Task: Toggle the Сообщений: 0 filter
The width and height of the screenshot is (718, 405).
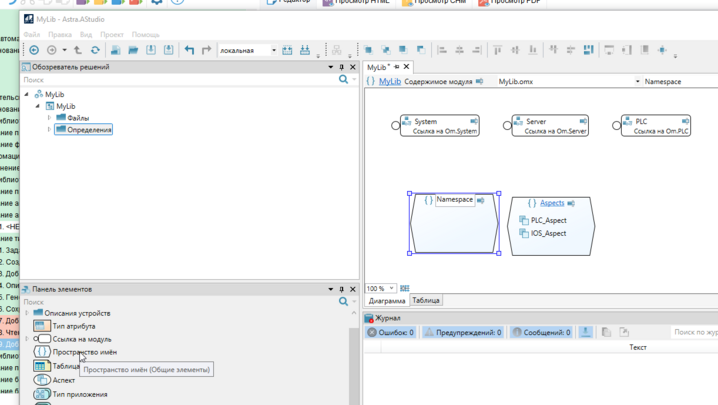Action: pos(541,332)
